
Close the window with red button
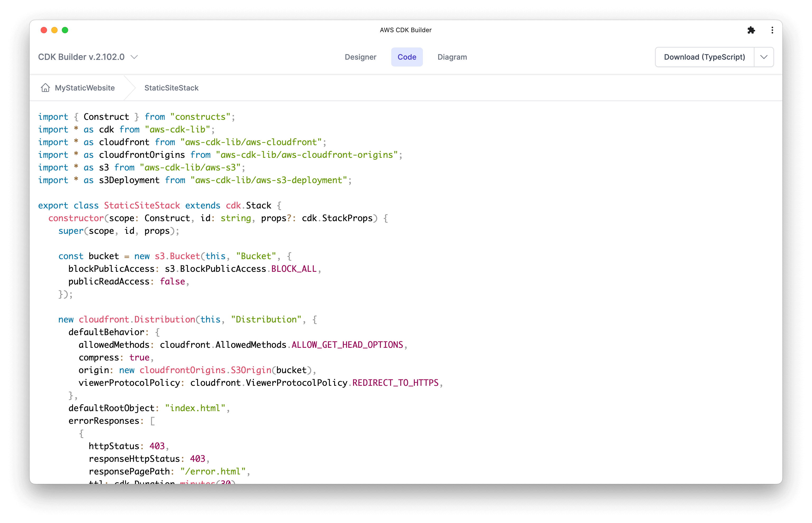44,30
